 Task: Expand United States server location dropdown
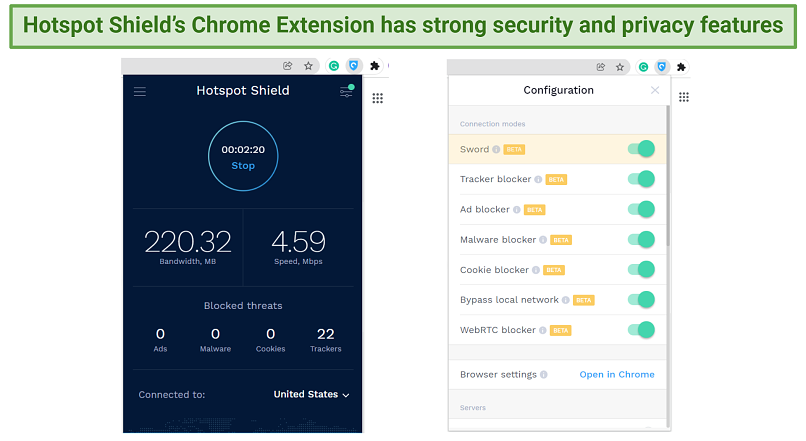(311, 395)
